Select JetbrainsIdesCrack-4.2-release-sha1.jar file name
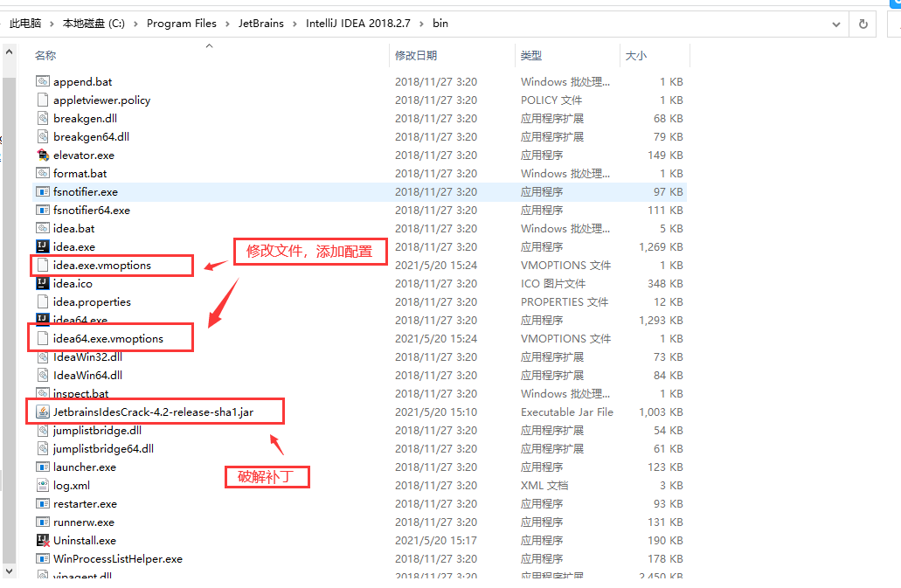This screenshot has width=901, height=588. [x=154, y=412]
